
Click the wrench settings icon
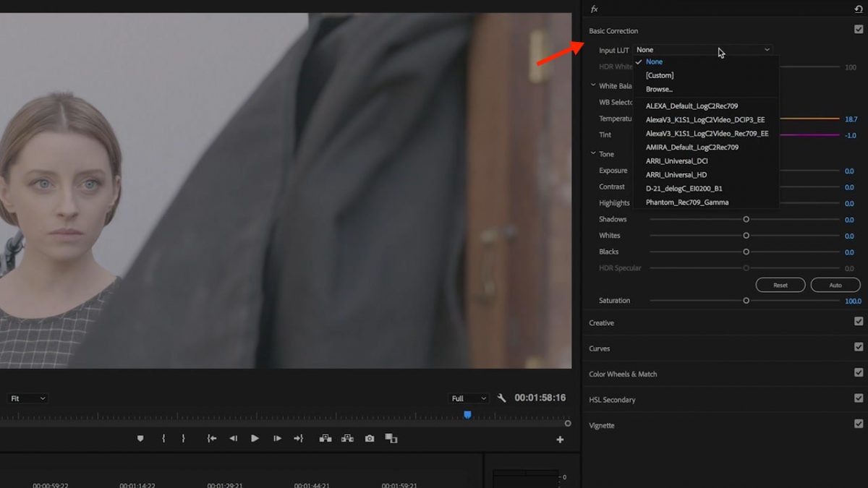click(501, 398)
